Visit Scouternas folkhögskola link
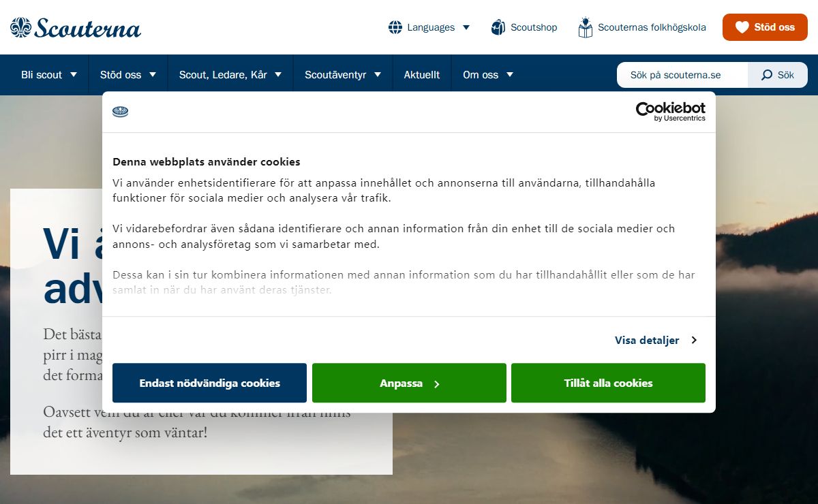Viewport: 818px width, 504px height. click(641, 27)
